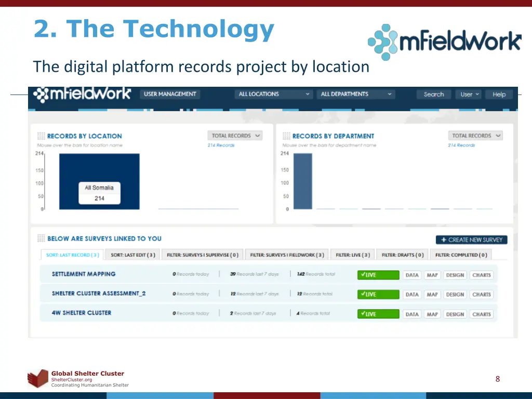Click the grid icon beside Records by Location
Image resolution: width=532 pixels, height=399 pixels.
(x=41, y=136)
